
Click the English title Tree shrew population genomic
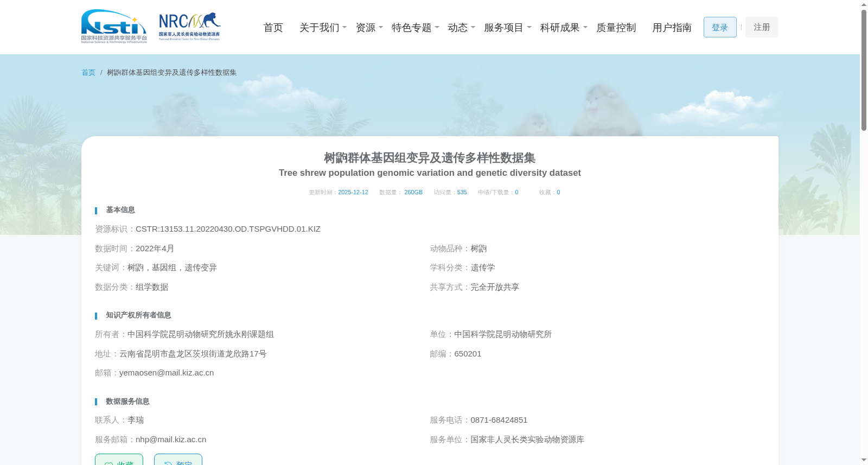click(430, 173)
